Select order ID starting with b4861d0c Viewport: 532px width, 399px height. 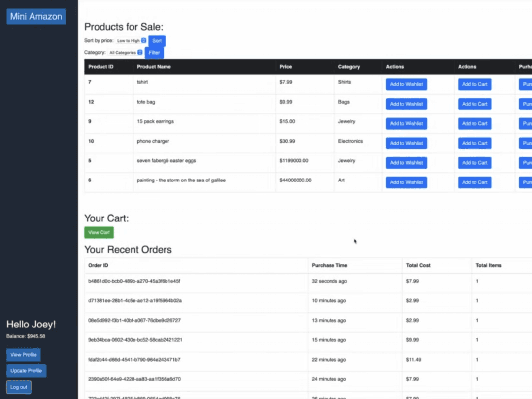[x=134, y=281]
